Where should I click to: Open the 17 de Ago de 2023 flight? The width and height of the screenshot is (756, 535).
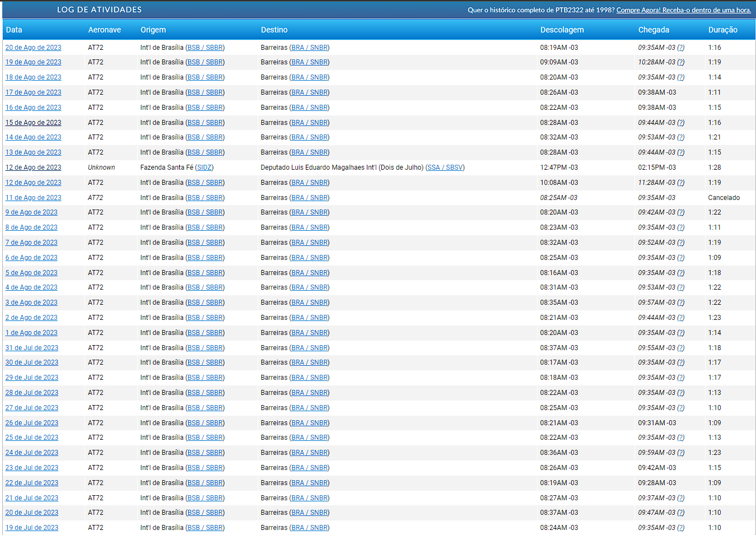pyautogui.click(x=34, y=92)
